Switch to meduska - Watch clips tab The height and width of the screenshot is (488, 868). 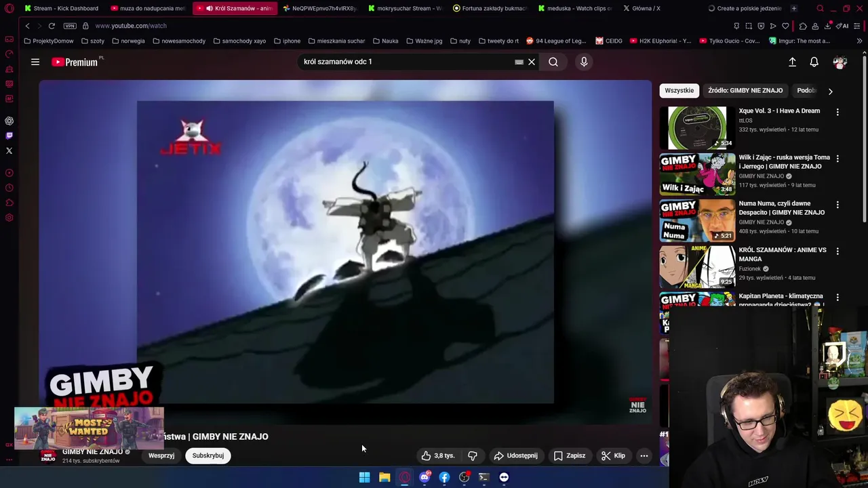575,8
